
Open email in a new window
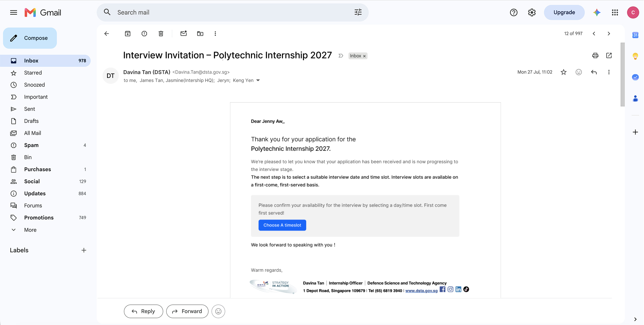609,56
